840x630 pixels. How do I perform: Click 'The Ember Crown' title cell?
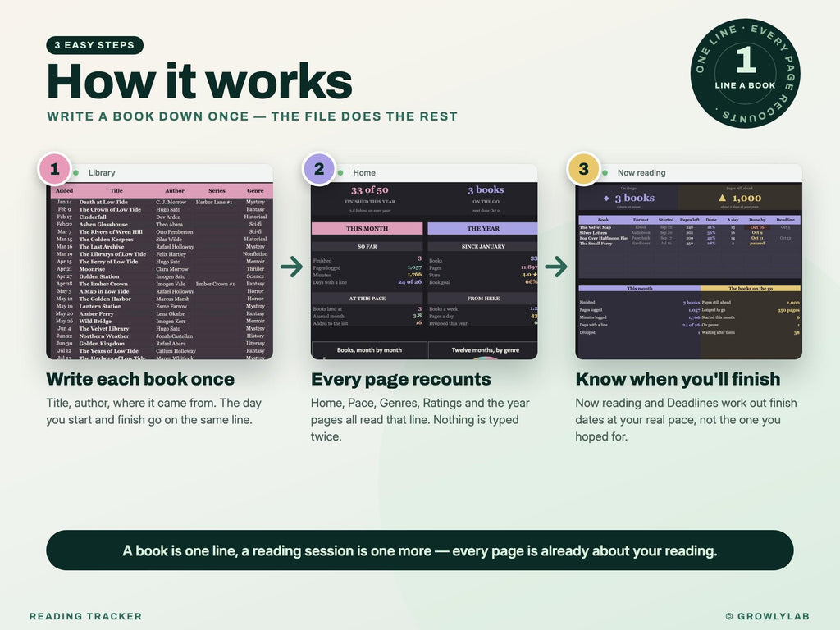pos(103,284)
